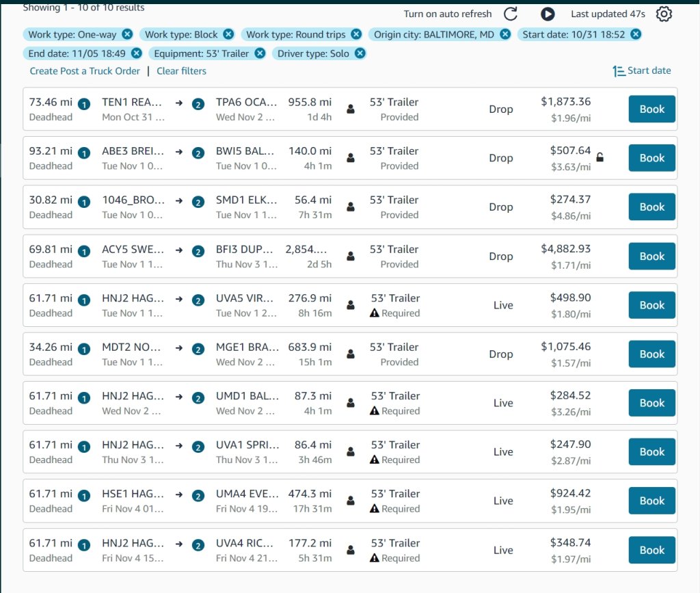Click the lock icon beside $507.64

click(x=600, y=157)
